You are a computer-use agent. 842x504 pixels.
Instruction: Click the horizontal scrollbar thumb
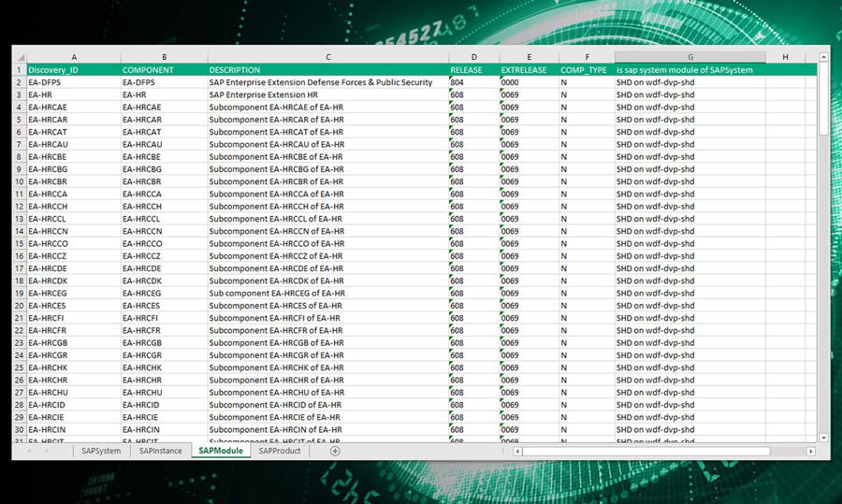[646, 452]
